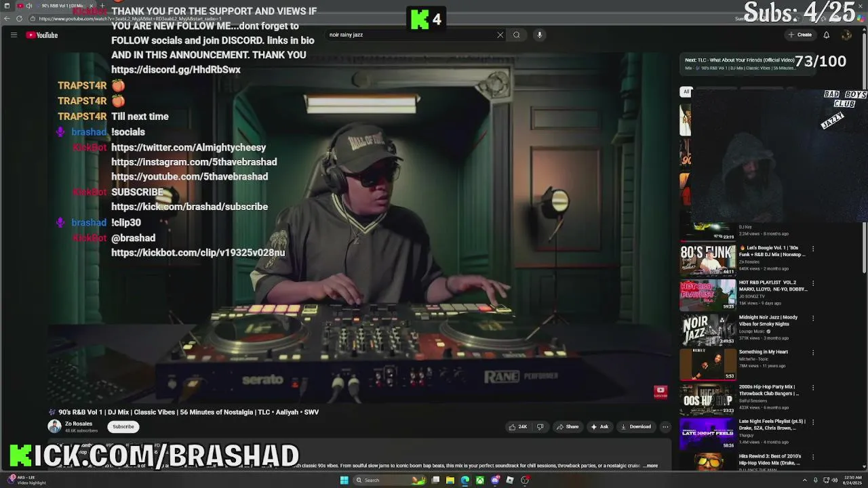Open the Windows Start menu

(344, 480)
